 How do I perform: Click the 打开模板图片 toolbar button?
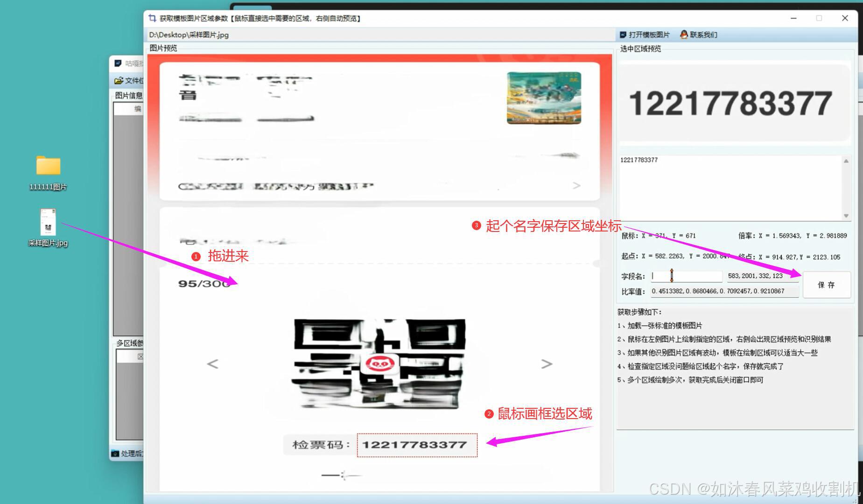point(644,35)
